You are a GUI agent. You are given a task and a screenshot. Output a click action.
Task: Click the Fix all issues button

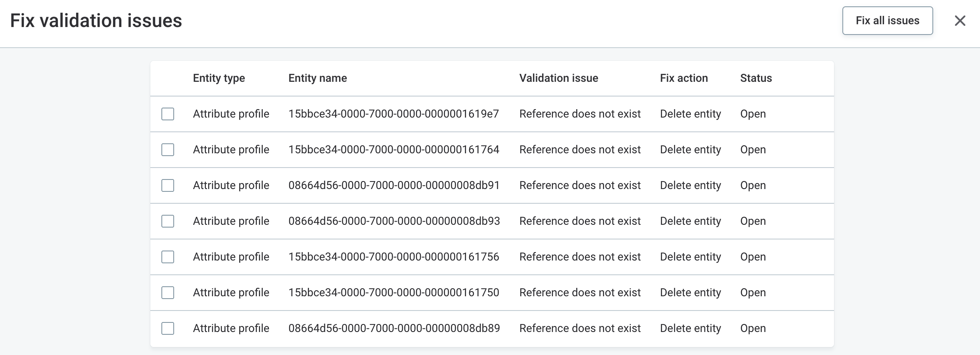tap(888, 21)
